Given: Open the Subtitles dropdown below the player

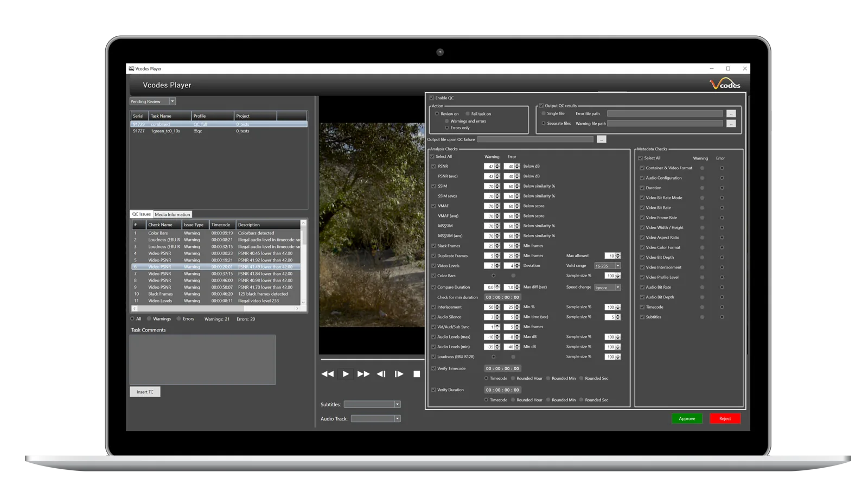Looking at the screenshot, I should pyautogui.click(x=397, y=405).
